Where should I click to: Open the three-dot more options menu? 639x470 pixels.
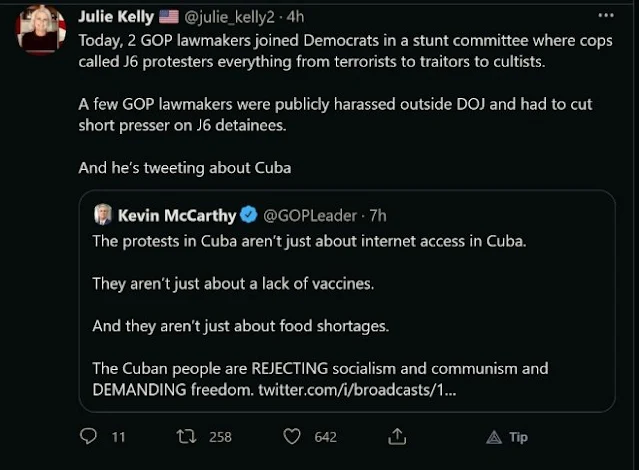(606, 16)
